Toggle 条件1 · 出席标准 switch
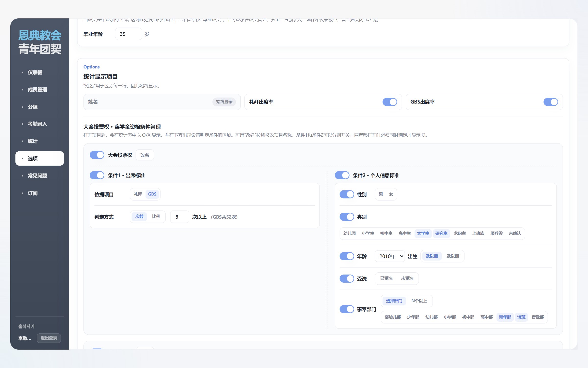588x368 pixels. pos(97,175)
